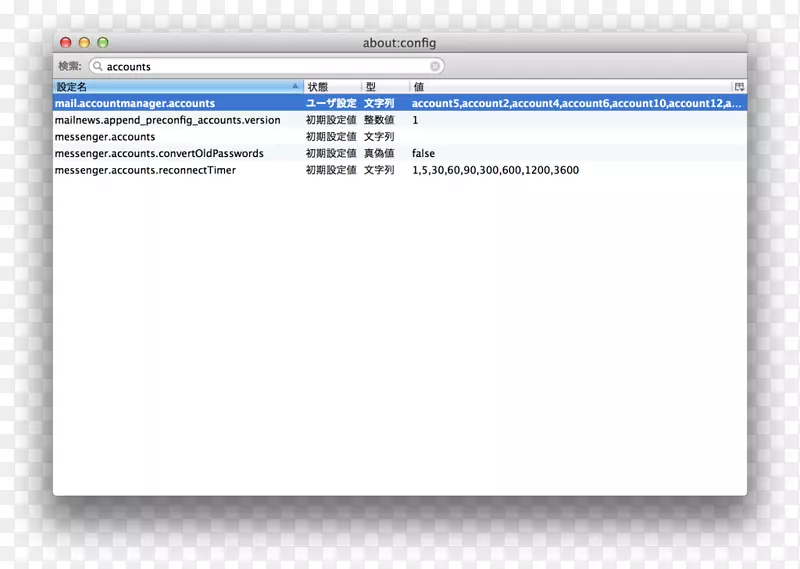Clear the search text with the X icon
Image resolution: width=800 pixels, height=569 pixels.
click(x=435, y=67)
